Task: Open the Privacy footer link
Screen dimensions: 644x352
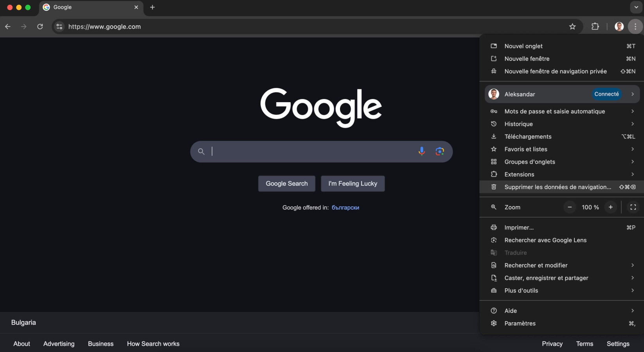Action: pyautogui.click(x=552, y=344)
